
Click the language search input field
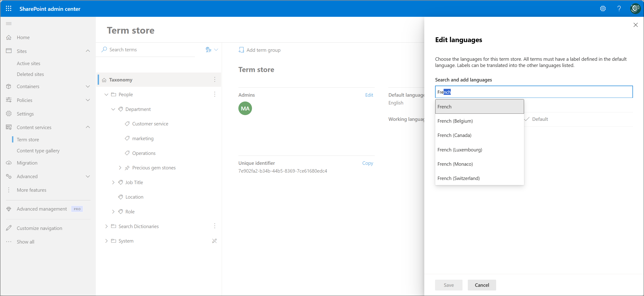(534, 92)
